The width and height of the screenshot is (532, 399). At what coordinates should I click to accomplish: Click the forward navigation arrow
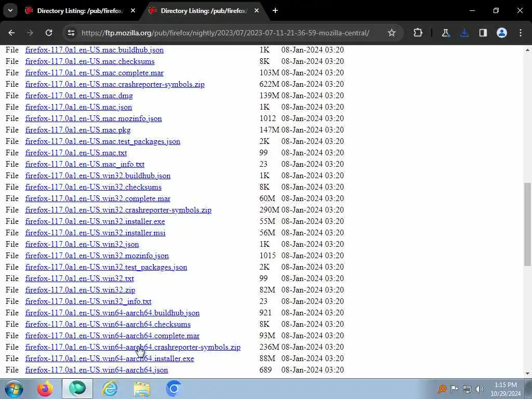tap(30, 33)
